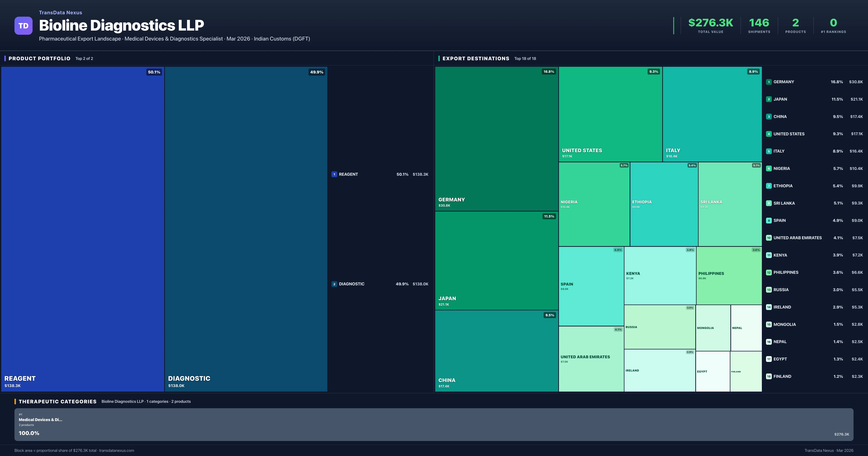Select the rank 12 badge for PHILIPPINES
The height and width of the screenshot is (456, 868).
point(769,272)
